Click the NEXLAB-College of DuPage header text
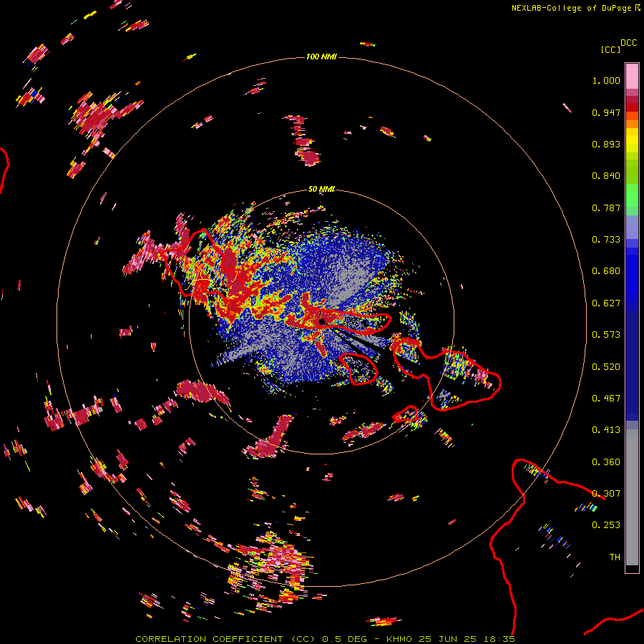Image resolution: width=644 pixels, height=644 pixels. point(571,8)
